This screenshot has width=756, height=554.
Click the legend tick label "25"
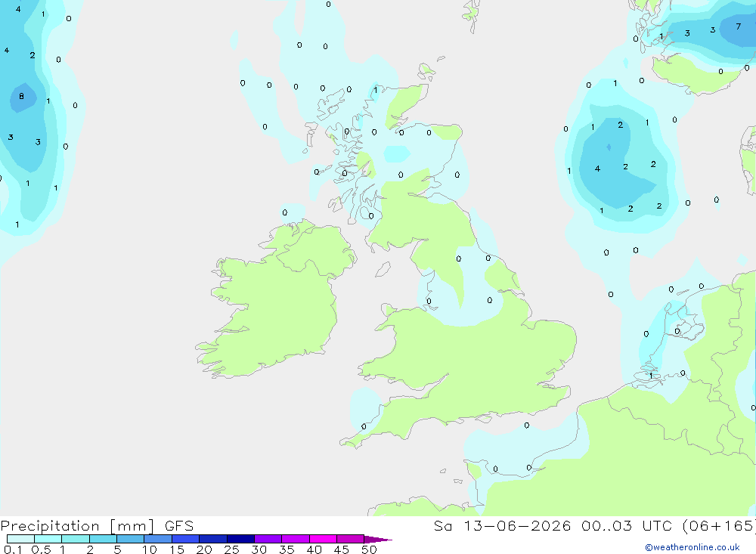tap(231, 549)
